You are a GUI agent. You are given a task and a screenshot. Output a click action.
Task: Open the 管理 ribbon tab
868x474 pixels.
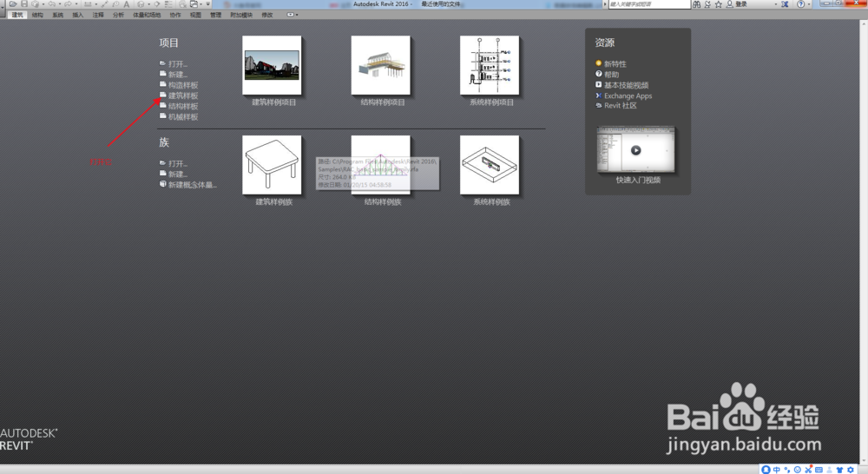[x=215, y=15]
